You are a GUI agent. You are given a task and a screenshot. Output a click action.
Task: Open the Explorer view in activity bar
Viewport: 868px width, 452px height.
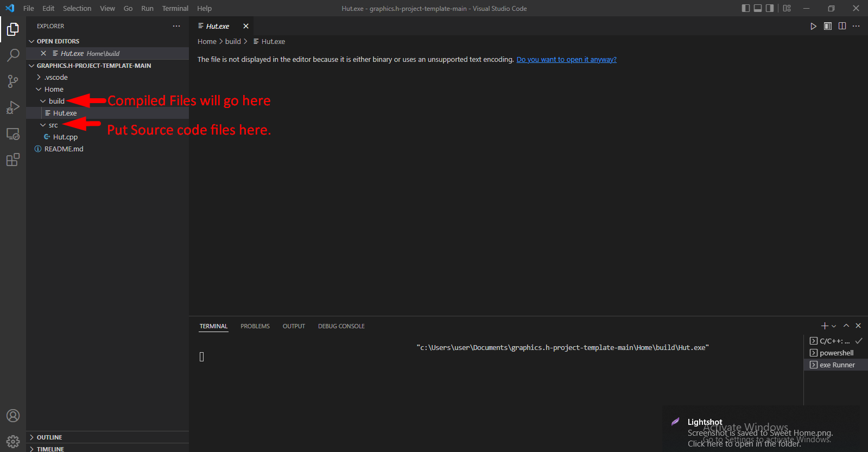[13, 29]
